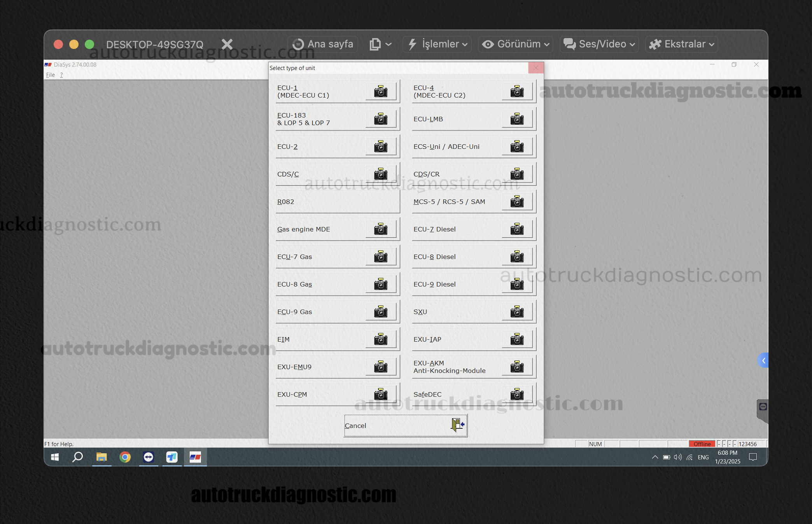
Task: Open the ? help menu
Action: [61, 75]
